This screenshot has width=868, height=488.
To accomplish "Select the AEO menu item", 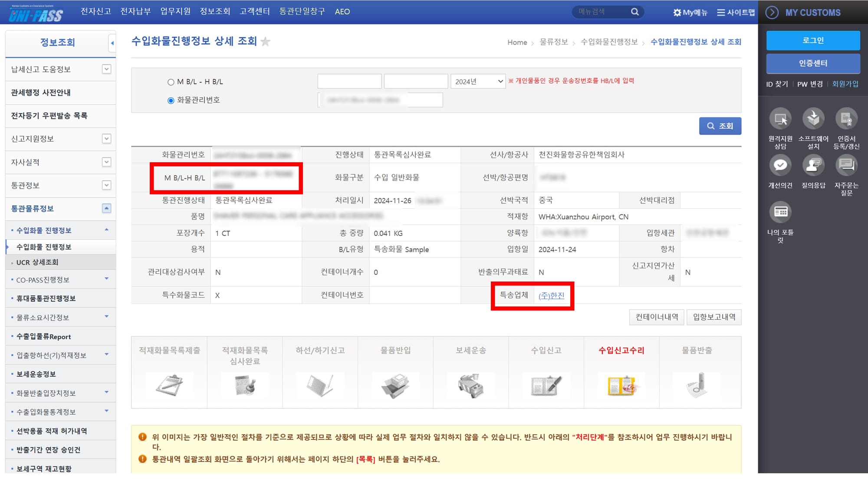I will (x=342, y=12).
